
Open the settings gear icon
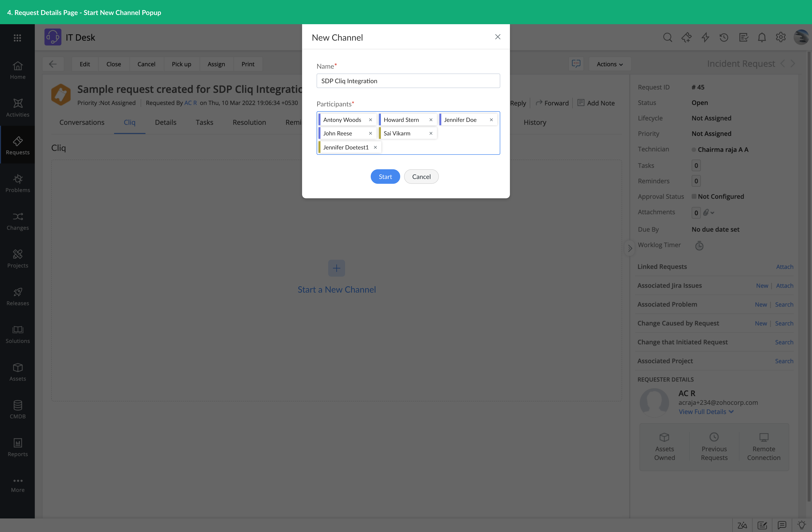tap(781, 37)
